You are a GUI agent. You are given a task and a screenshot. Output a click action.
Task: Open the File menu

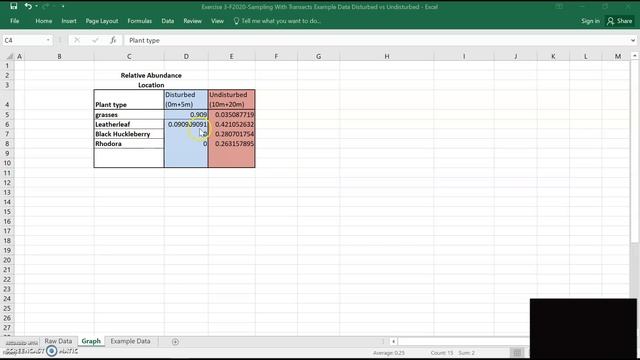15,21
